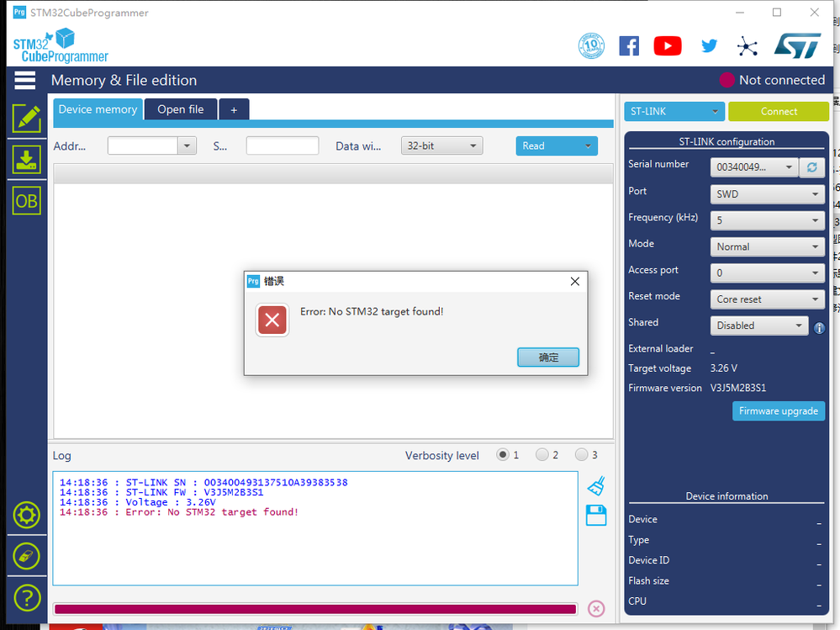Open Access port dropdown
This screenshot has height=630, width=840.
pos(767,273)
